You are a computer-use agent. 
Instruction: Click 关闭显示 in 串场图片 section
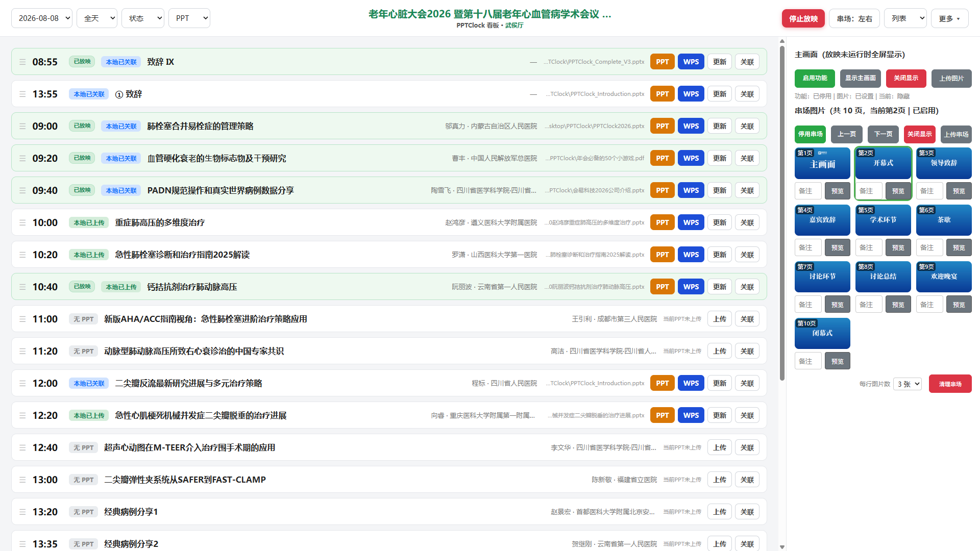(920, 134)
